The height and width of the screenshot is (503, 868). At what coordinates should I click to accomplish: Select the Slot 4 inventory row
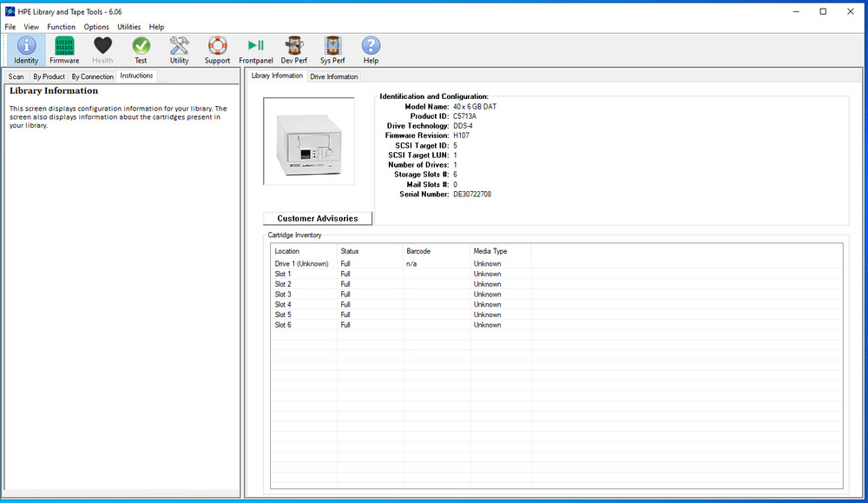(556, 304)
